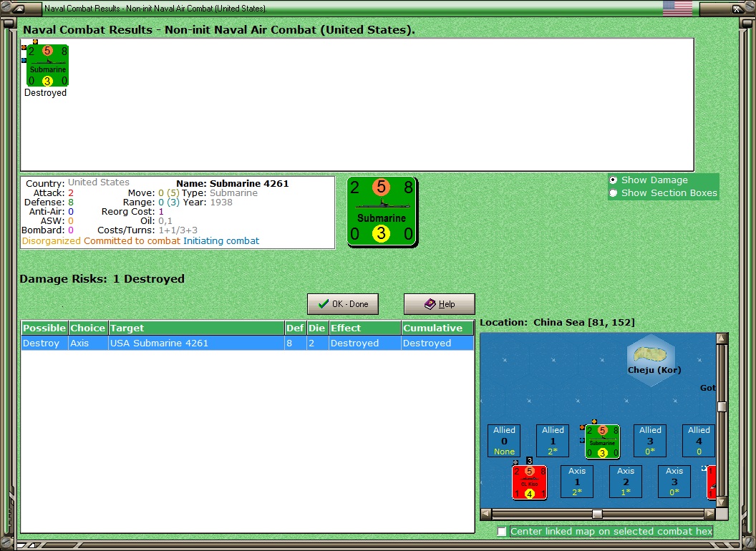Image resolution: width=756 pixels, height=551 pixels.
Task: Click the Allied 1 section box
Action: click(553, 441)
